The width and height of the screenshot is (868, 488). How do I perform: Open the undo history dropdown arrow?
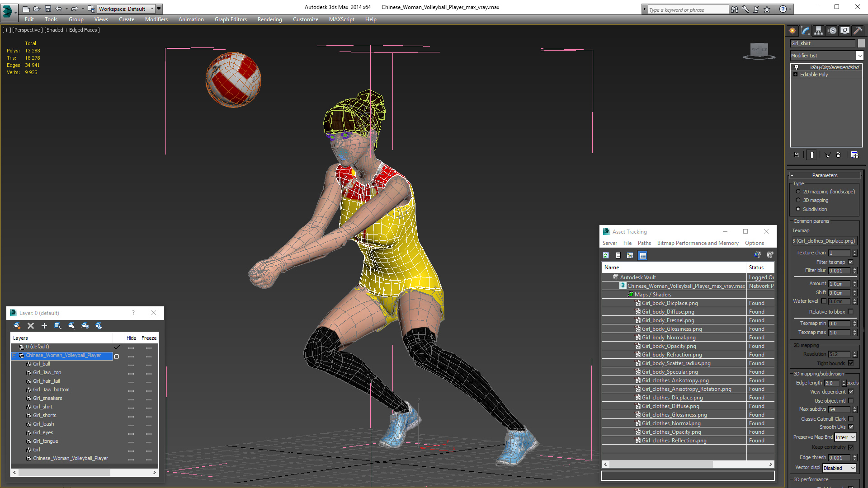point(66,9)
